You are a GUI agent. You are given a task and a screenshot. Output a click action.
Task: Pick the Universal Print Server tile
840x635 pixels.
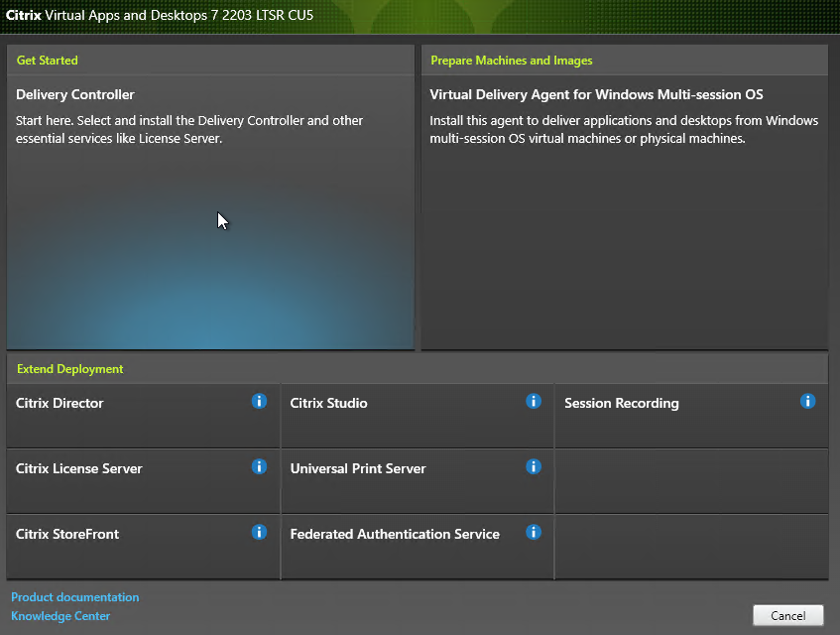357,469
